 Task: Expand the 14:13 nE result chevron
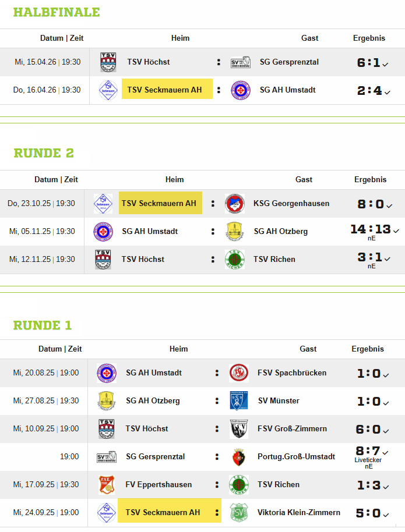396,230
